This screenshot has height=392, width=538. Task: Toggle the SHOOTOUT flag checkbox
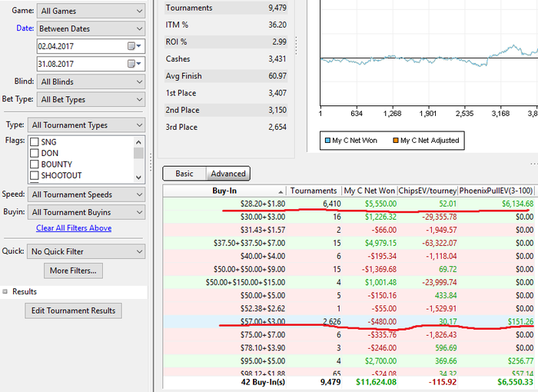tap(35, 175)
